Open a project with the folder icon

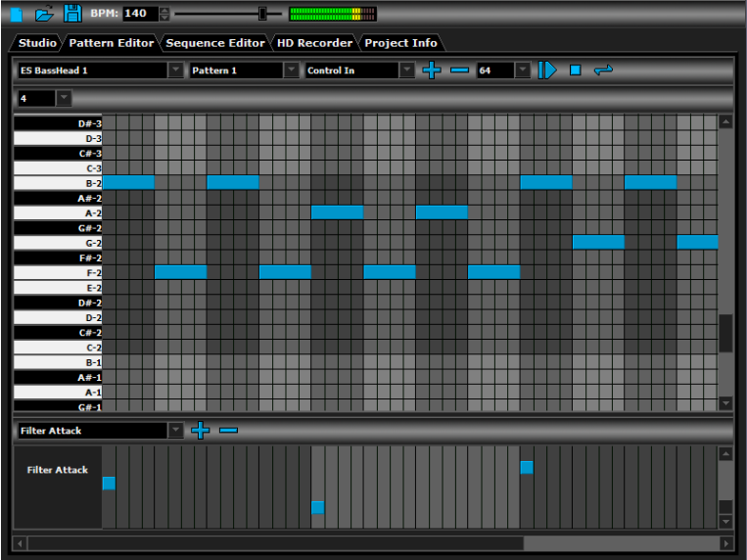coord(44,14)
